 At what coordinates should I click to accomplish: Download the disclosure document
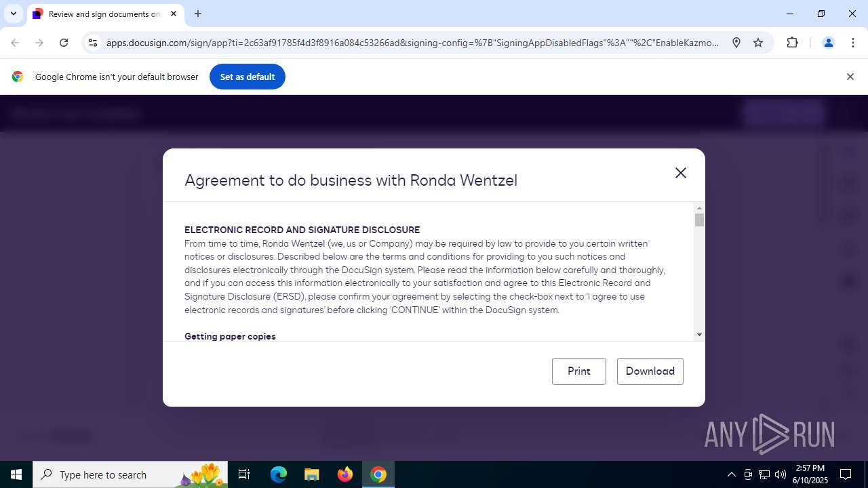[650, 371]
